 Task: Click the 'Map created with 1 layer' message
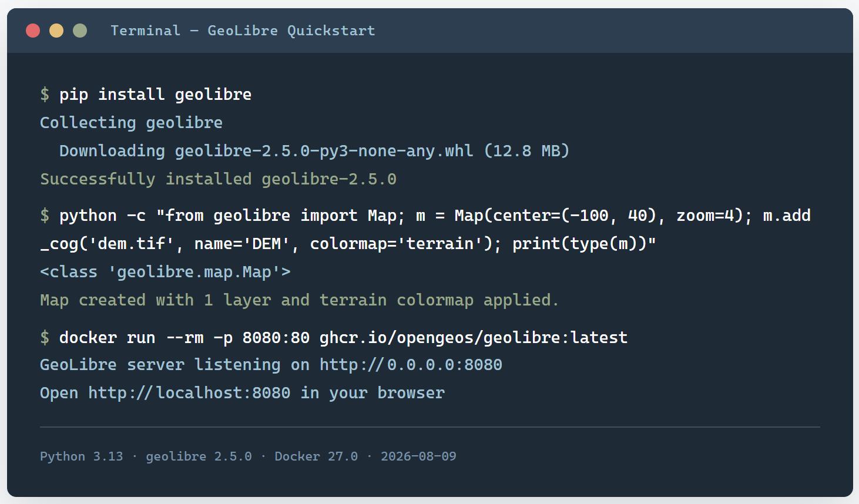[x=300, y=300]
